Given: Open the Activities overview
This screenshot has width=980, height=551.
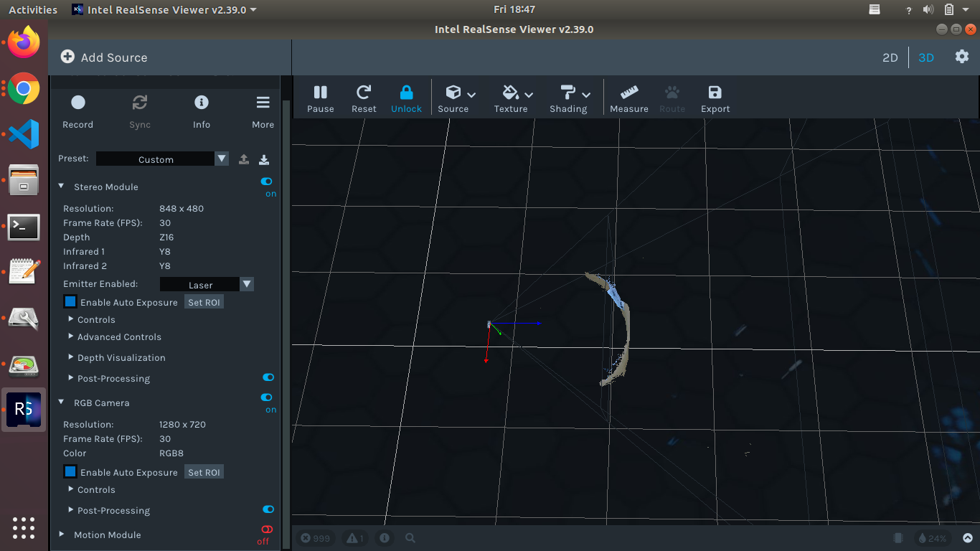Looking at the screenshot, I should (33, 9).
